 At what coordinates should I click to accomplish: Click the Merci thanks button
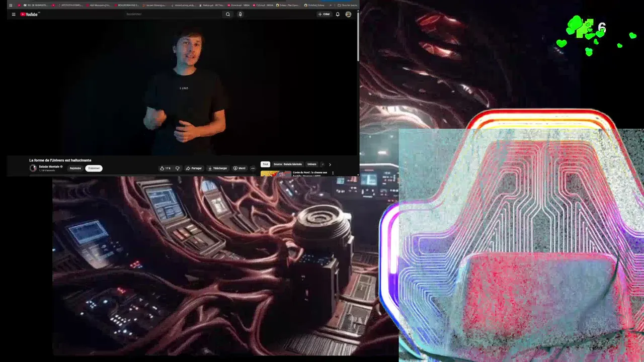pyautogui.click(x=239, y=168)
